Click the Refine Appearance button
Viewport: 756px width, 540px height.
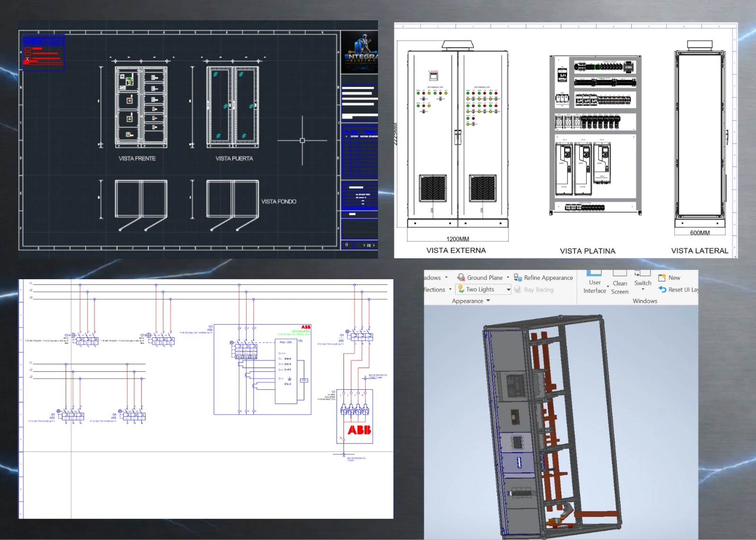click(x=543, y=278)
